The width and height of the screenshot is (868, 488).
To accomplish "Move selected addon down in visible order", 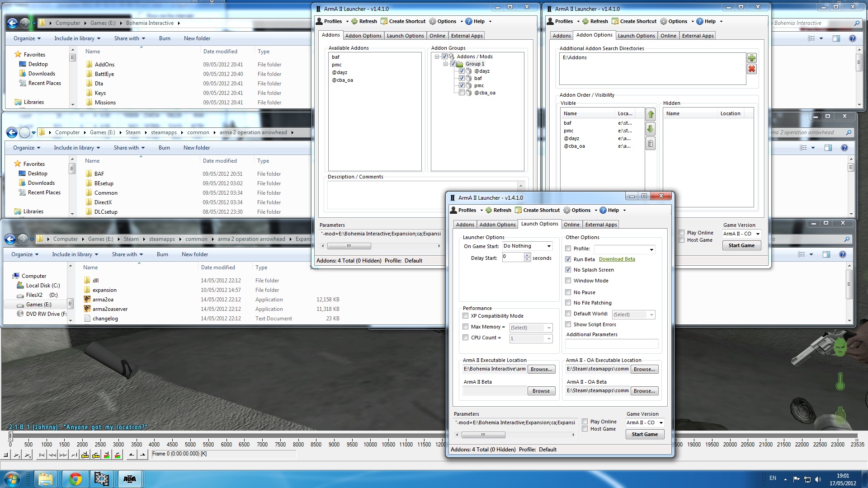I will pos(651,129).
